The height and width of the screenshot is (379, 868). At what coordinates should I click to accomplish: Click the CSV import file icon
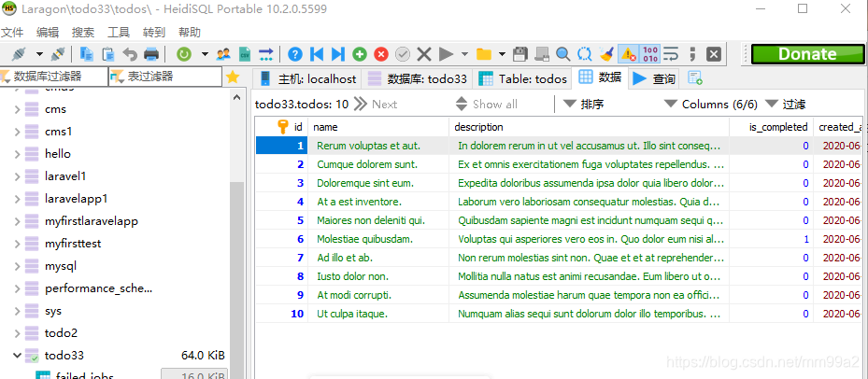pyautogui.click(x=245, y=53)
